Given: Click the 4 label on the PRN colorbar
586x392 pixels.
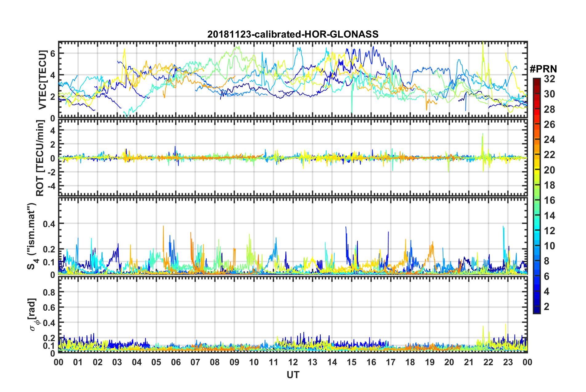Looking at the screenshot, I should (x=547, y=292).
